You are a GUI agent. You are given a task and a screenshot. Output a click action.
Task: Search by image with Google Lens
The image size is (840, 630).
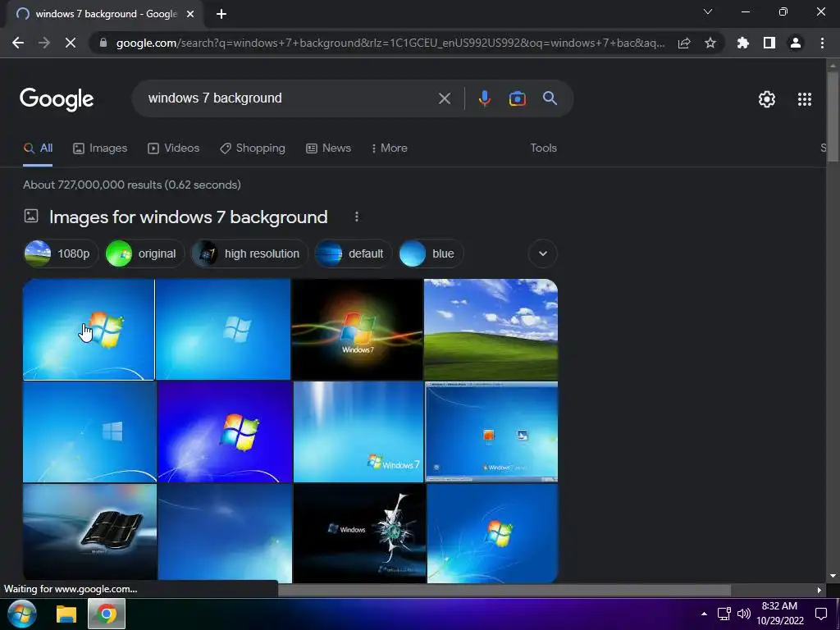click(517, 98)
